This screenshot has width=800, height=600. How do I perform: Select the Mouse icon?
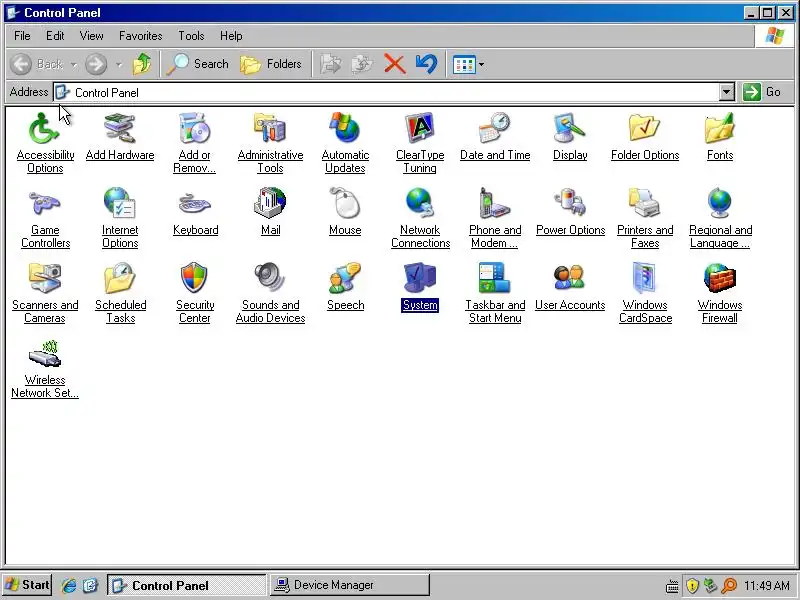pos(345,203)
